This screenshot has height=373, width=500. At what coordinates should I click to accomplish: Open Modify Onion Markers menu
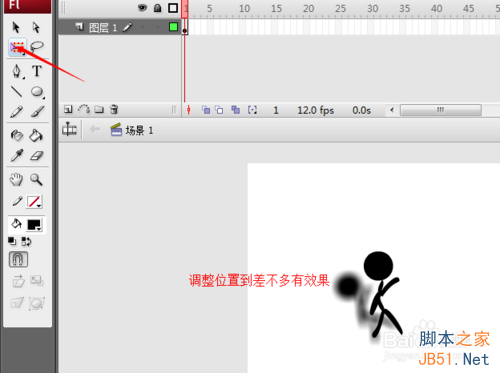252,110
